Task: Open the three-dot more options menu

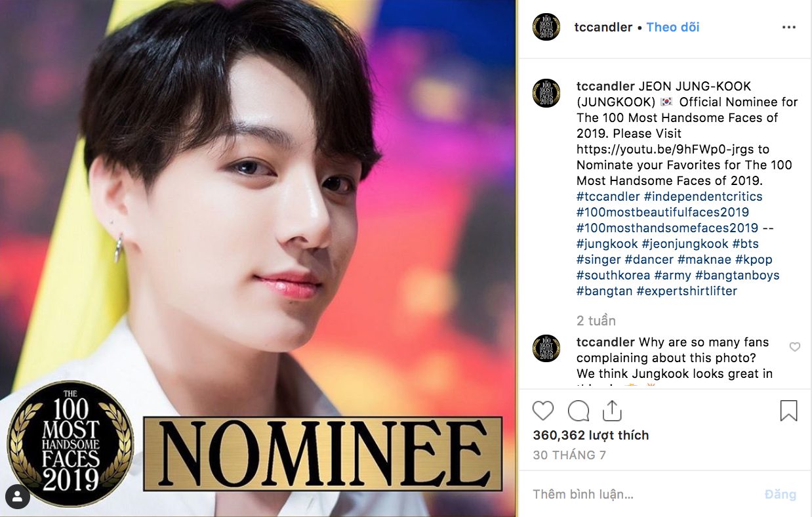Action: [x=789, y=28]
